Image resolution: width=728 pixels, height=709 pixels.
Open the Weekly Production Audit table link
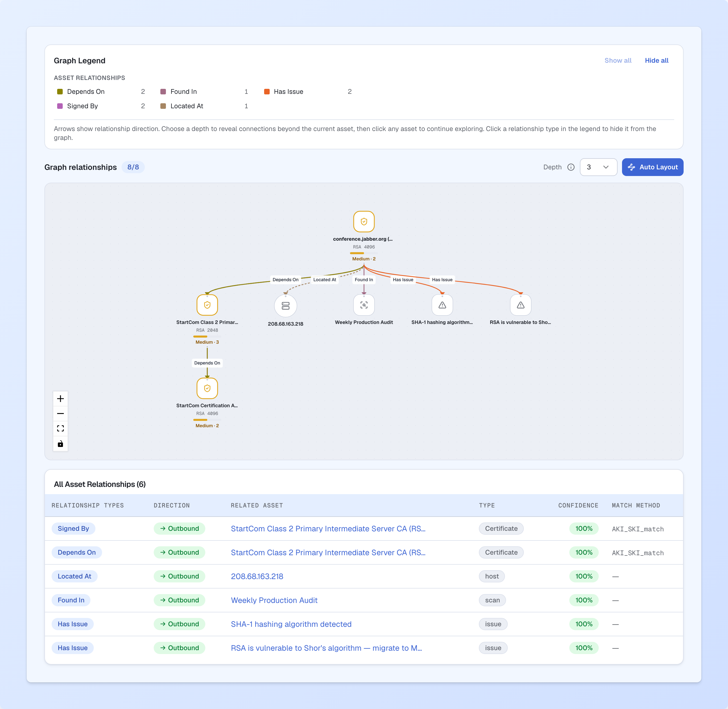(x=274, y=600)
